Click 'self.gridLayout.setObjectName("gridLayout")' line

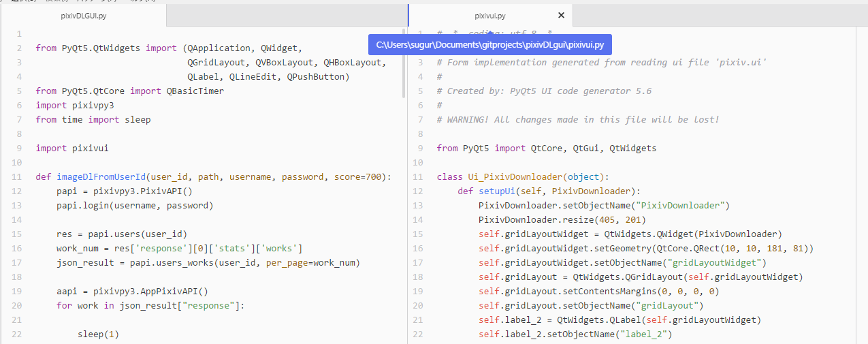(x=591, y=305)
